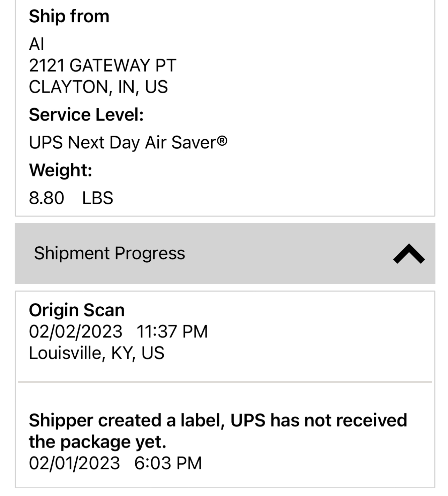This screenshot has width=448, height=496.
Task: Tap the 11:37 PM scan time
Action: [x=172, y=331]
